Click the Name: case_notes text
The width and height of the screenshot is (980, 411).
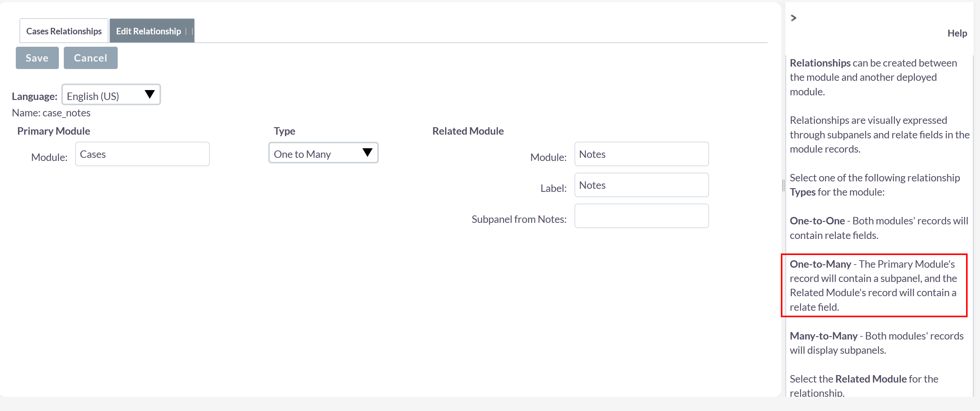(x=51, y=113)
